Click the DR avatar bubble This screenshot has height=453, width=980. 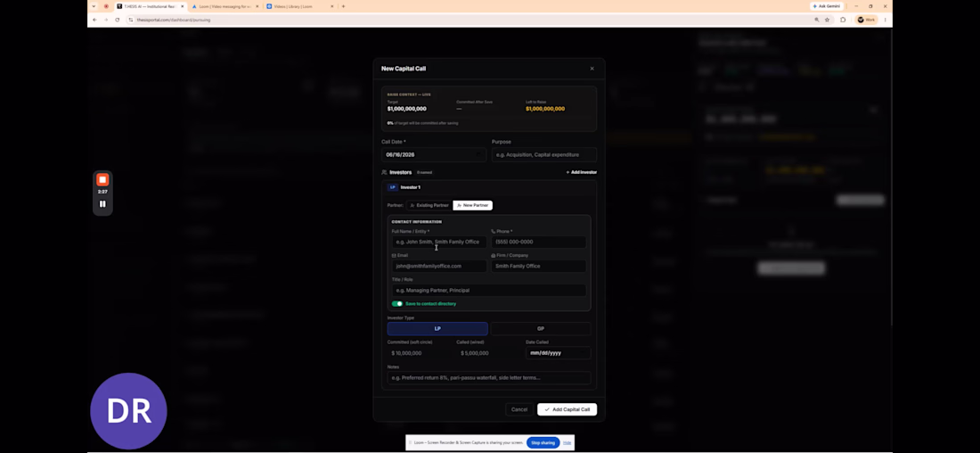coord(129,411)
